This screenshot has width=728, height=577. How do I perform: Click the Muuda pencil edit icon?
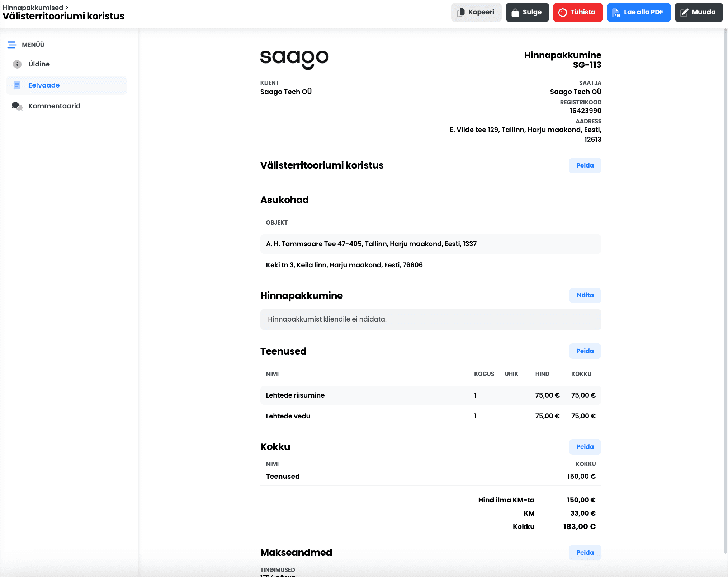(684, 13)
